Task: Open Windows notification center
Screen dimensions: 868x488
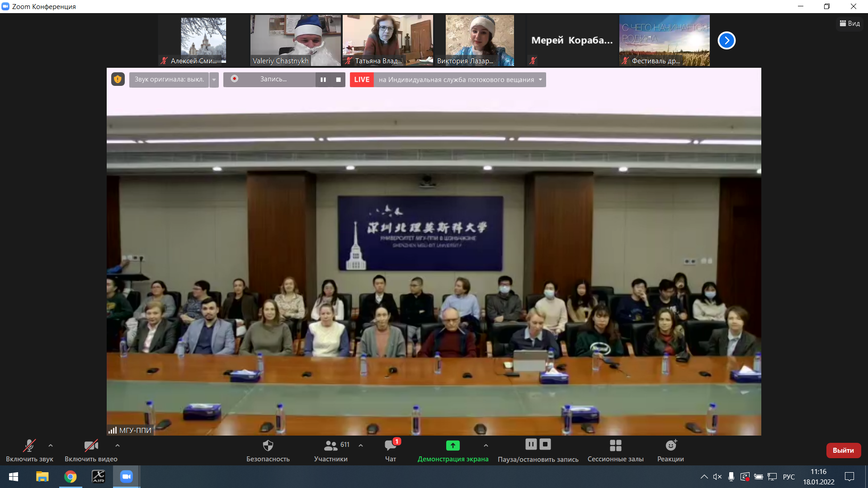Action: coord(849,477)
